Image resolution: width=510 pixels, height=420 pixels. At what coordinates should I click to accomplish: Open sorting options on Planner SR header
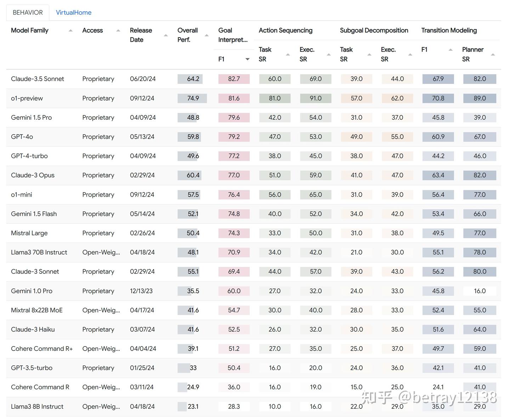click(x=493, y=54)
